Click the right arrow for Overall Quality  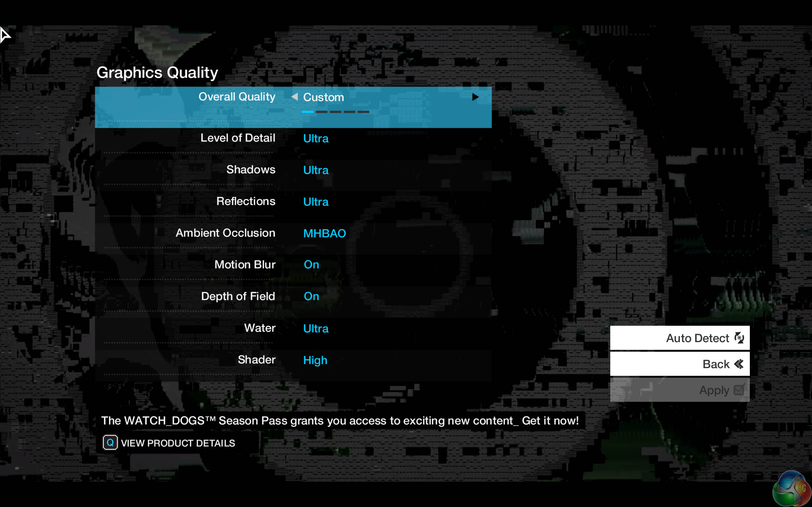pos(475,97)
